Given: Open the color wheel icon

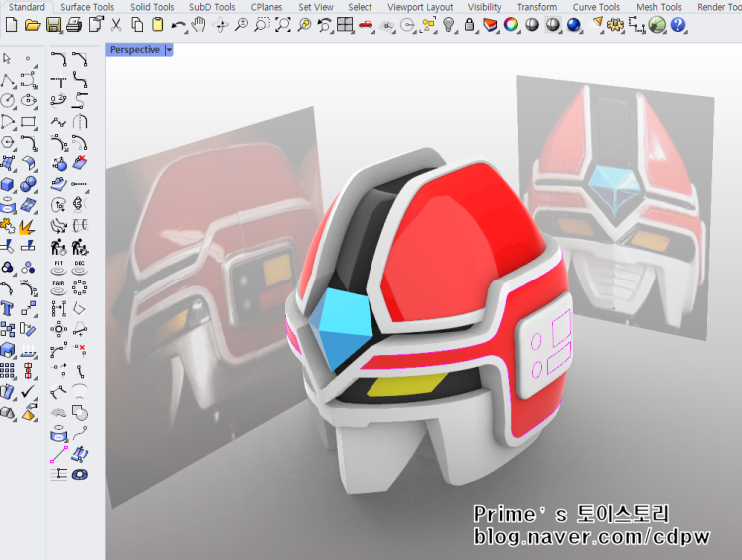Looking at the screenshot, I should [511, 25].
